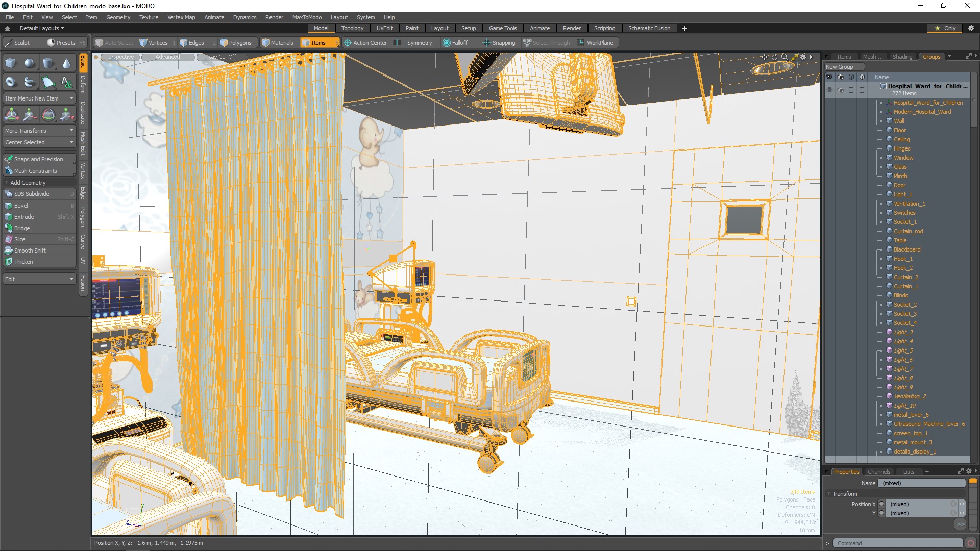
Task: Open Default Layouts dropdown
Action: pos(42,28)
